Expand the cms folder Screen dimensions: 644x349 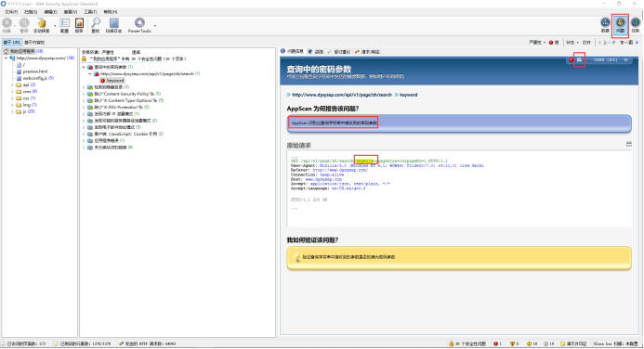coord(12,92)
